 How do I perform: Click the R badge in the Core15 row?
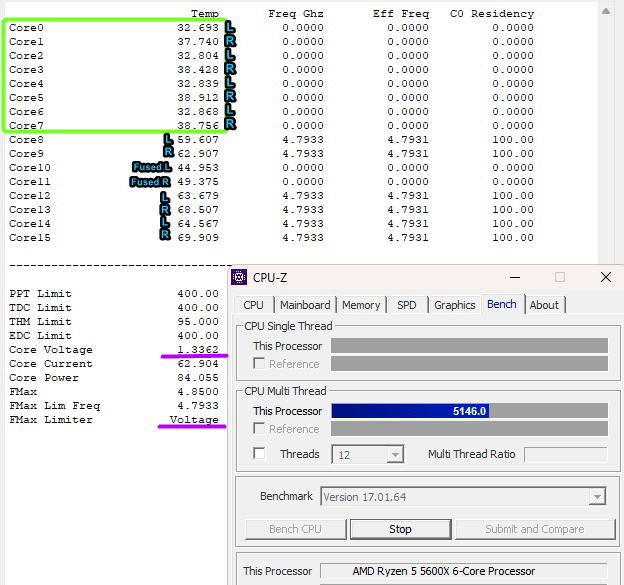[165, 235]
